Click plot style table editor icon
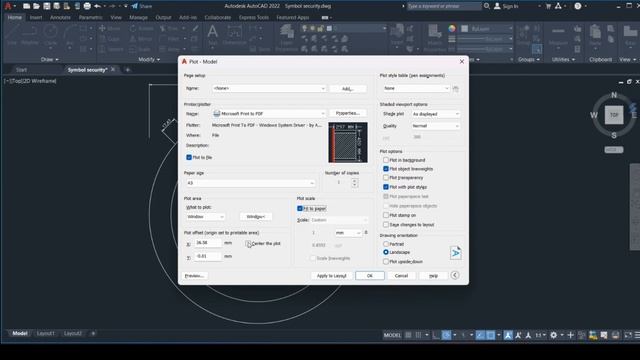Viewport: 640px width, 360px height. (x=456, y=89)
